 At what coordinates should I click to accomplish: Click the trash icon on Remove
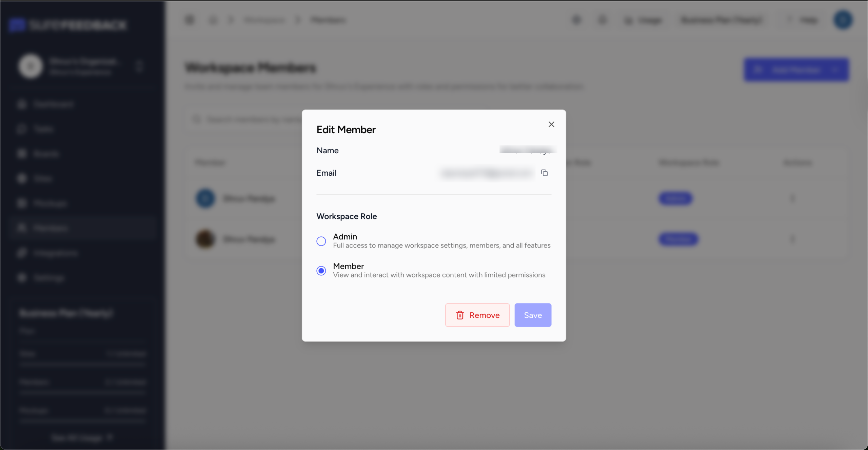point(460,315)
